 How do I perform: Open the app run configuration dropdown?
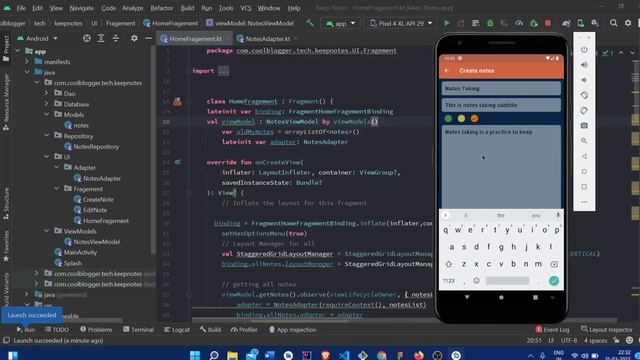(x=340, y=24)
